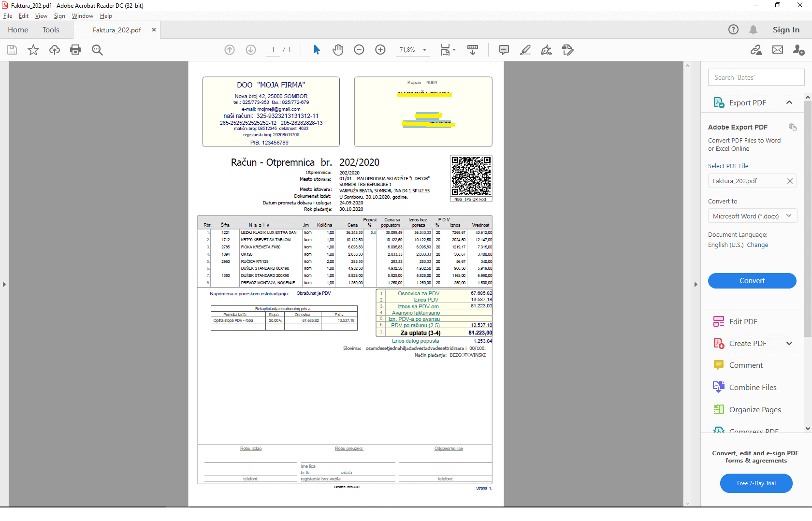Go to next page arrow
The height and width of the screenshot is (521, 812).
pyautogui.click(x=251, y=50)
